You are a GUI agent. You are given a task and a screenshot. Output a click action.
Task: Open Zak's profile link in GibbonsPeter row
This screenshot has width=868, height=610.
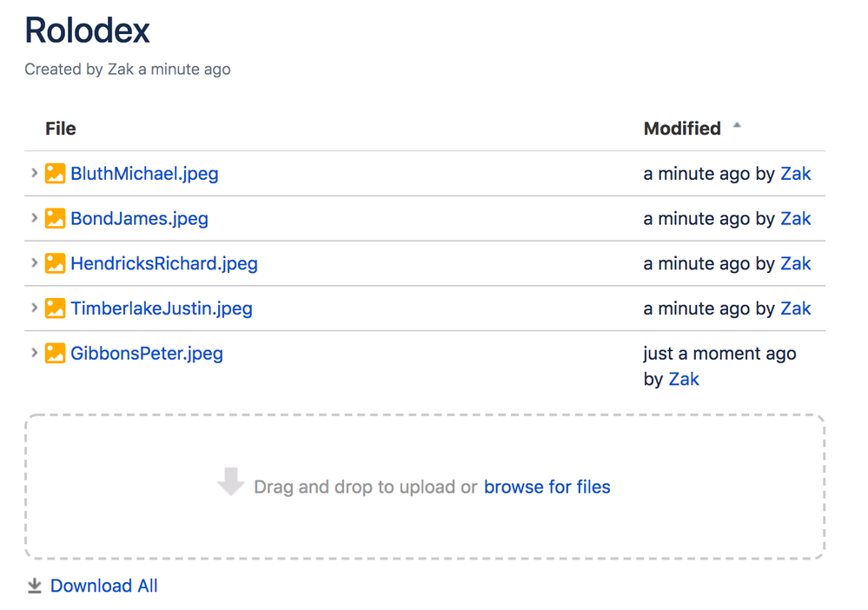[684, 379]
